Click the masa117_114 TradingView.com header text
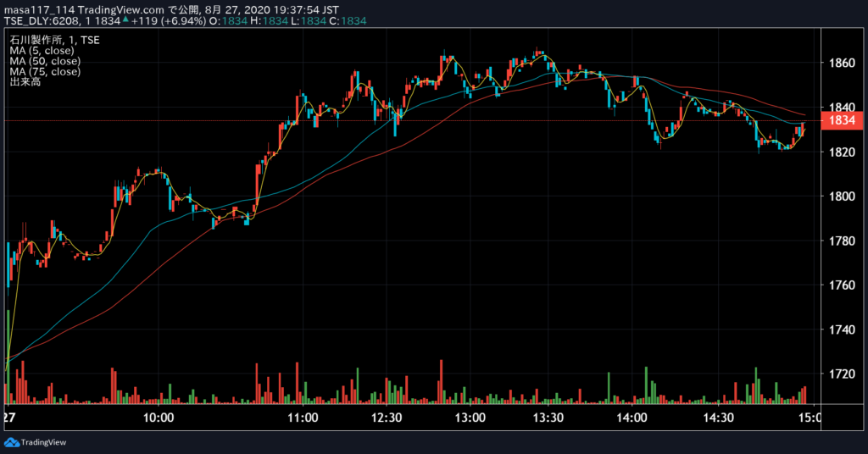Viewport: 868px width, 454px height. [x=84, y=10]
